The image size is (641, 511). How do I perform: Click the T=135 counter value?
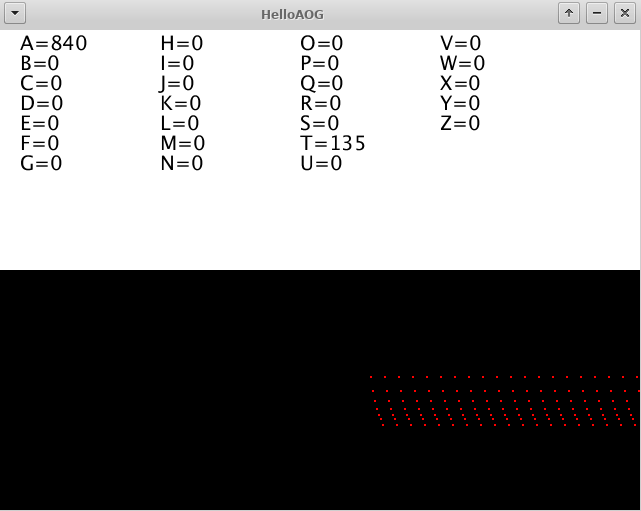point(333,144)
